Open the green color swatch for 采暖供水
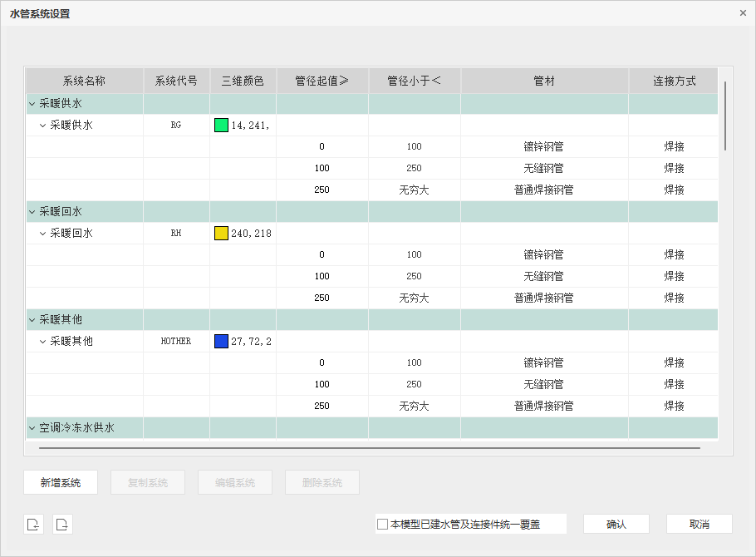 click(x=221, y=126)
